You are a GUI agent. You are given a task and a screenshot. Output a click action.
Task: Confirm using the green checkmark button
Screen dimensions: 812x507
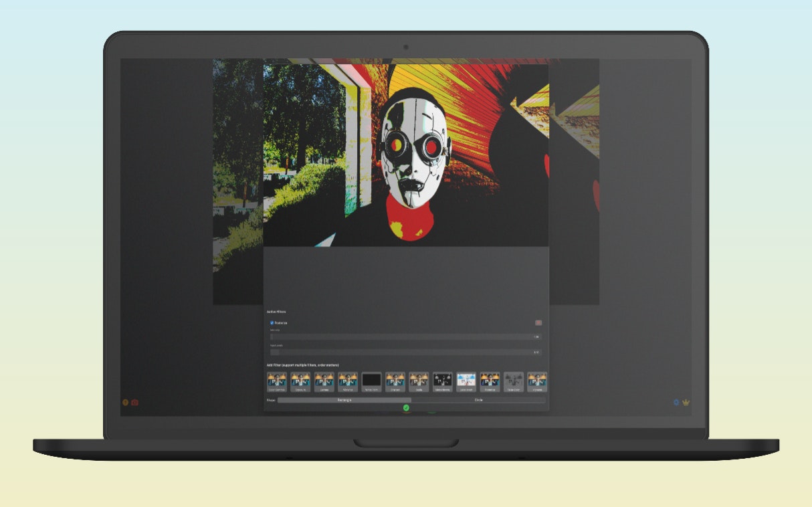tap(405, 407)
